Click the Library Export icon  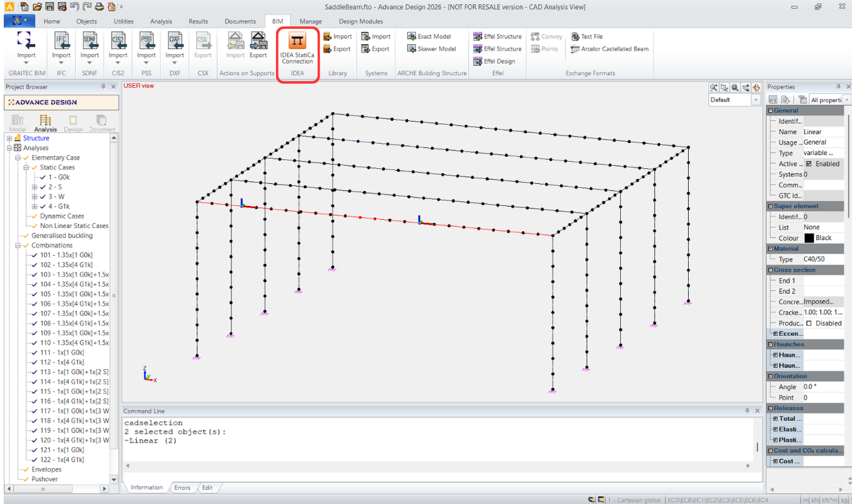[328, 49]
